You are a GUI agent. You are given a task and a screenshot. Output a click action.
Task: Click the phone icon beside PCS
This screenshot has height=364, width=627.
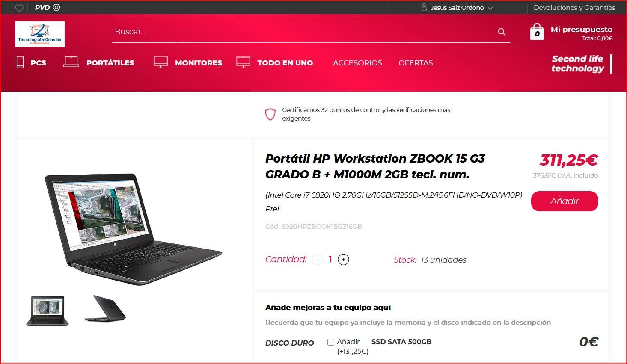click(20, 62)
